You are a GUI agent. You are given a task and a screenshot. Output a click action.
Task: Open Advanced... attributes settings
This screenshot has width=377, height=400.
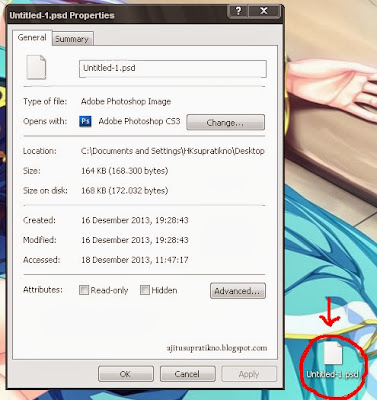click(238, 291)
